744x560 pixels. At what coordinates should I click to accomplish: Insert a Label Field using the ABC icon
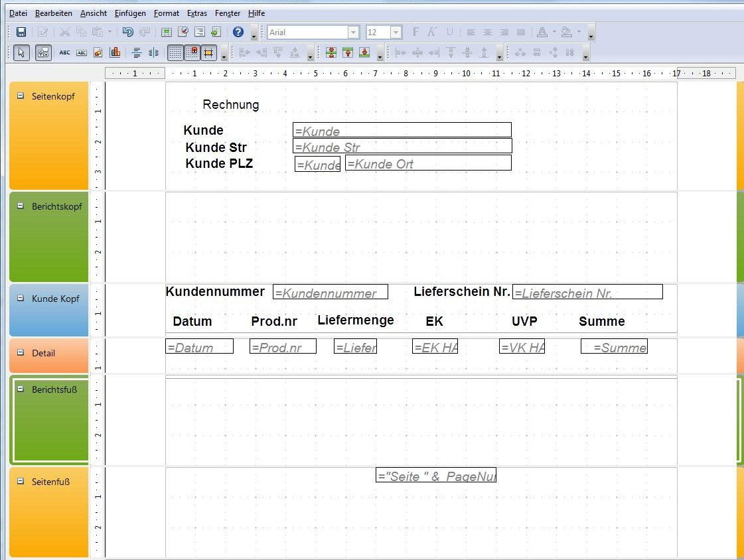[64, 52]
